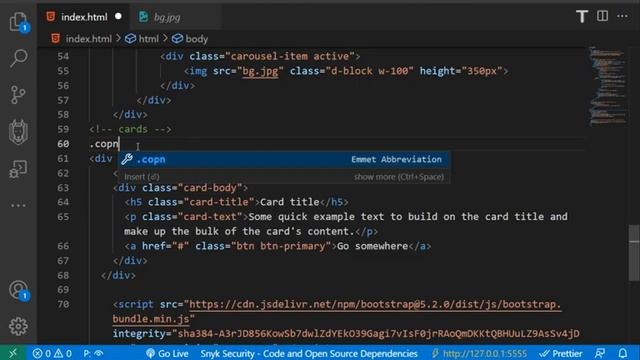
Task: Open the Search view in activity bar
Action: click(x=18, y=58)
